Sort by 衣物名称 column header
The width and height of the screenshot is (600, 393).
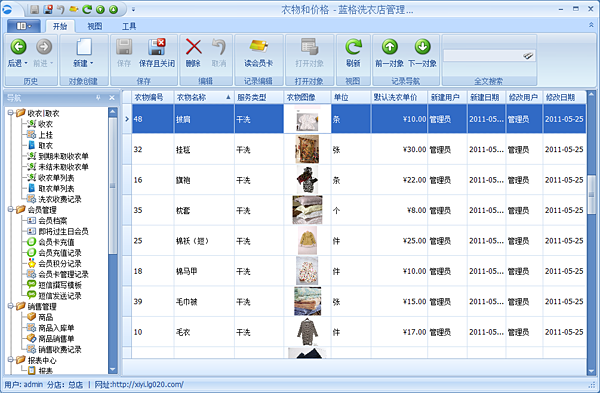pyautogui.click(x=204, y=97)
